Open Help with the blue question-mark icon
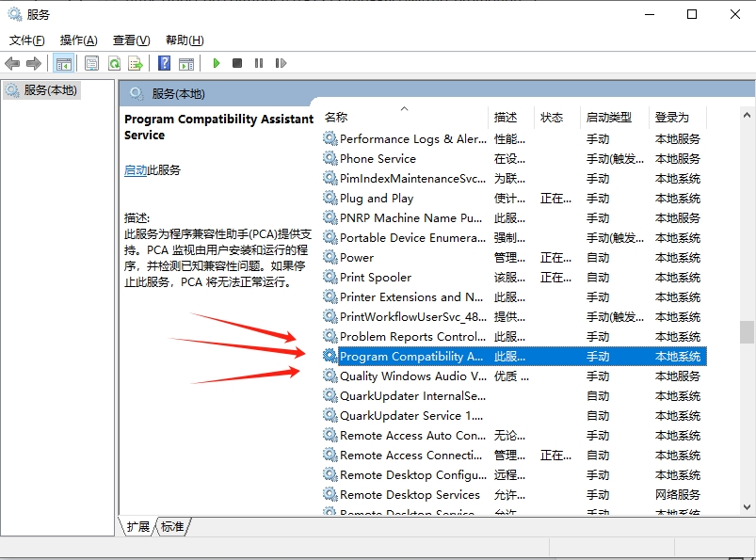Image resolution: width=756 pixels, height=560 pixels. (x=164, y=63)
